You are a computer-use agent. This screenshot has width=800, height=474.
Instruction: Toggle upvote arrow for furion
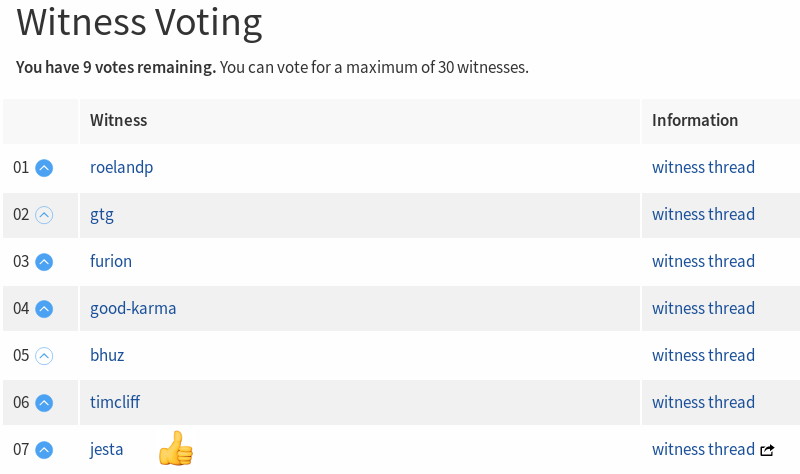click(44, 262)
